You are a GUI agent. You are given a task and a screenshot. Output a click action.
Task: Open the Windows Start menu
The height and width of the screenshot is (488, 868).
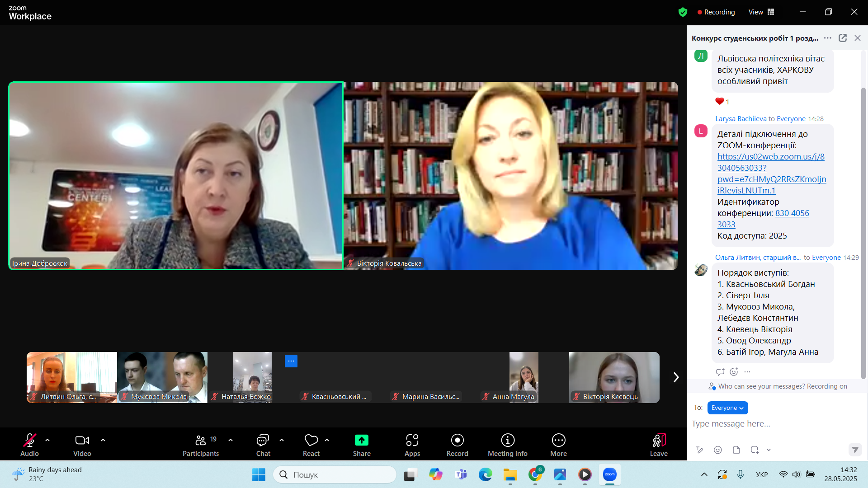[259, 474]
